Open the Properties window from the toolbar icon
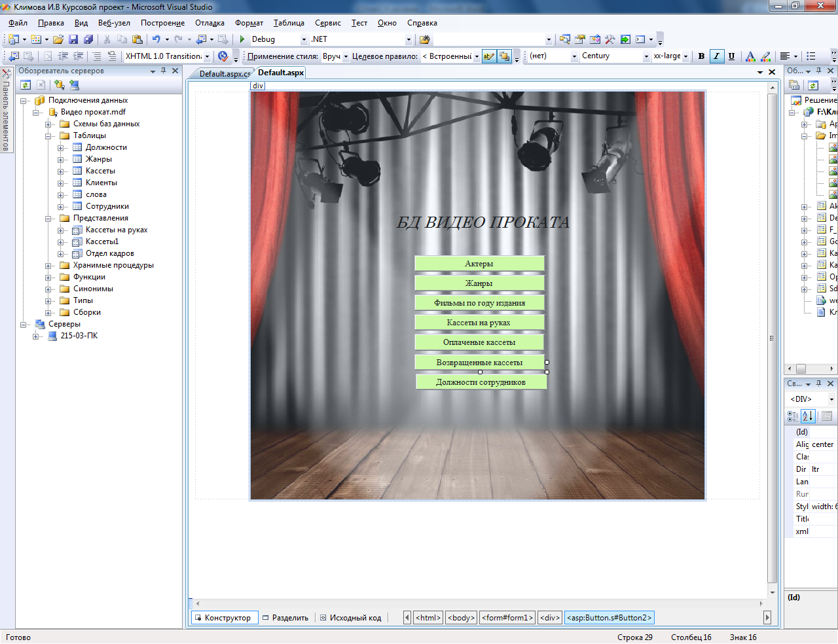Screen dimensions: 838x644 click(x=580, y=39)
